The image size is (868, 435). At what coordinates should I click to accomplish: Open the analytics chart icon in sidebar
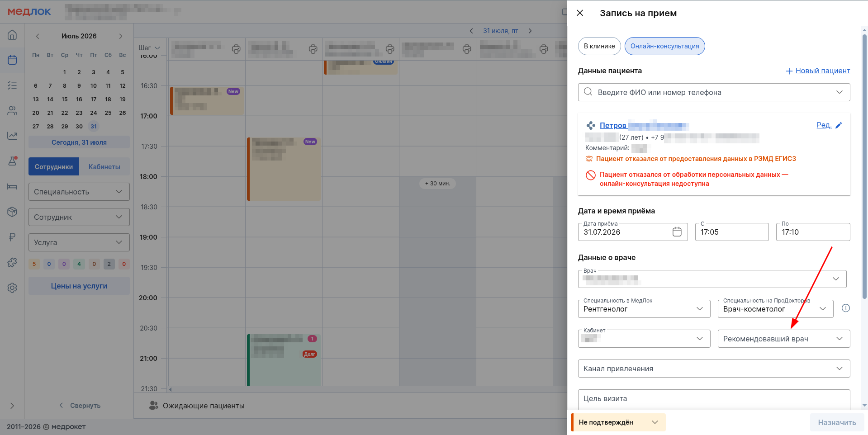[12, 136]
